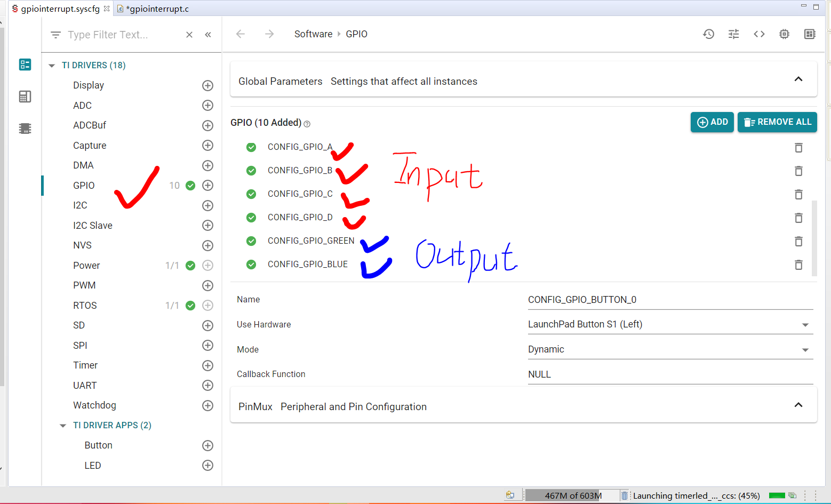Click the Name field CONFIG_GPIO_BUTTON_0

[669, 300]
